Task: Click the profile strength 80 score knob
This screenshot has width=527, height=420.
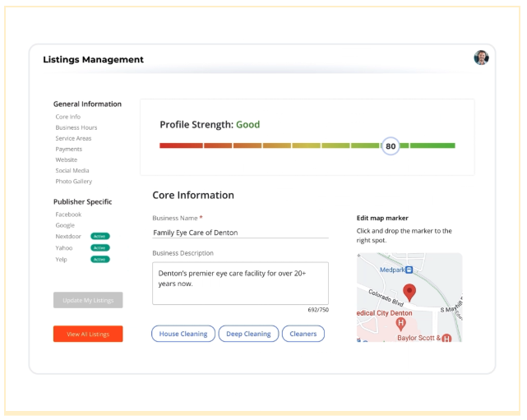Action: pyautogui.click(x=391, y=146)
